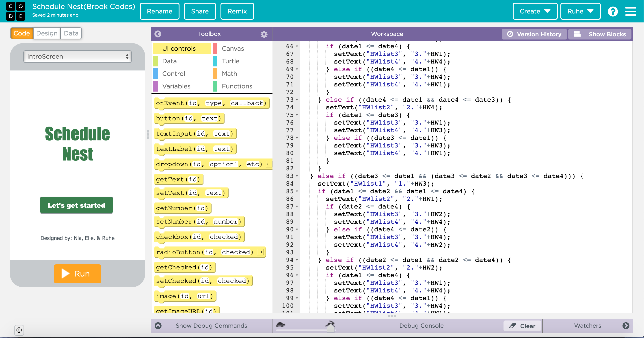
Task: Select the Variables toolbox category
Action: [176, 86]
